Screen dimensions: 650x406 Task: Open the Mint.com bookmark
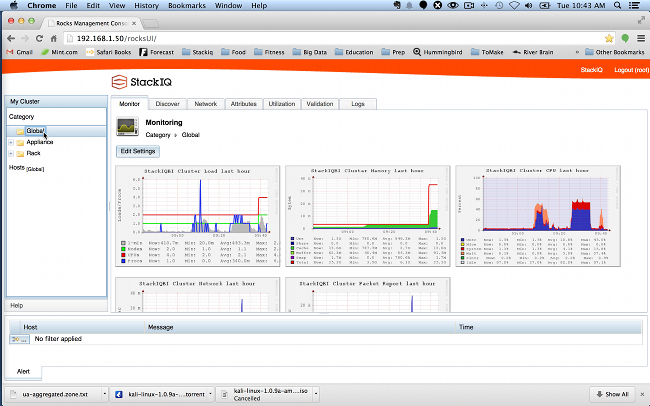(x=59, y=52)
